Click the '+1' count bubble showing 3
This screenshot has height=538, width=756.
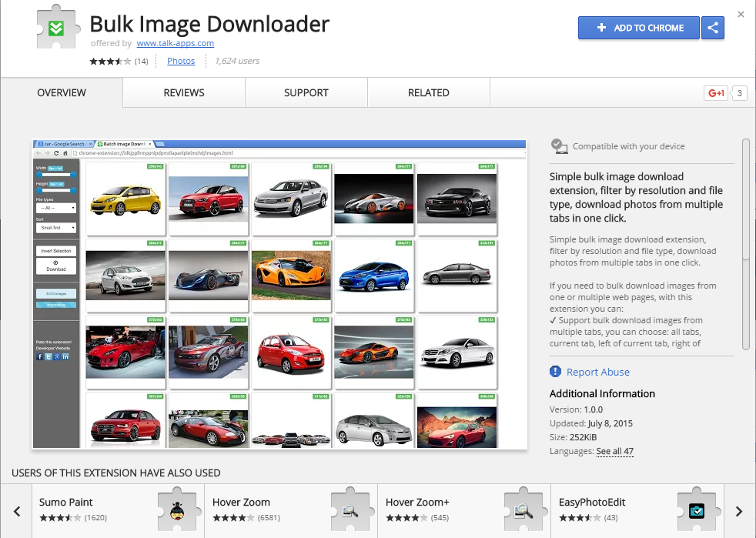739,93
